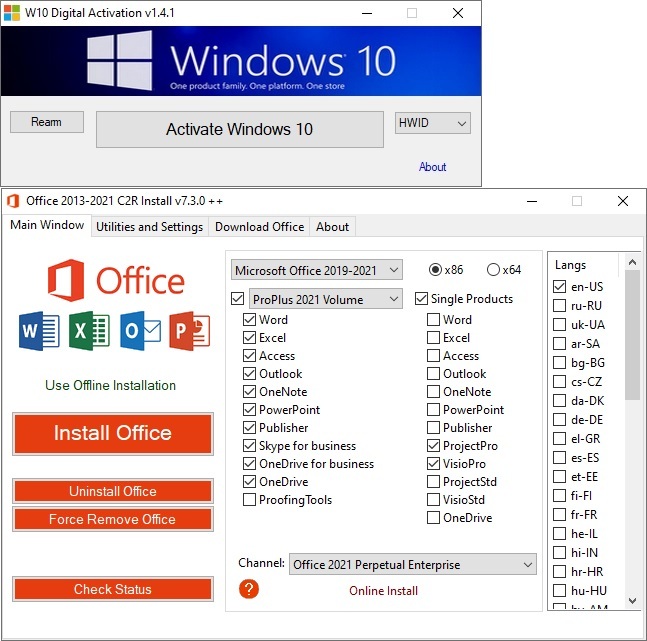The width and height of the screenshot is (647, 641).
Task: Check OneNote under Single Products
Action: (x=433, y=391)
